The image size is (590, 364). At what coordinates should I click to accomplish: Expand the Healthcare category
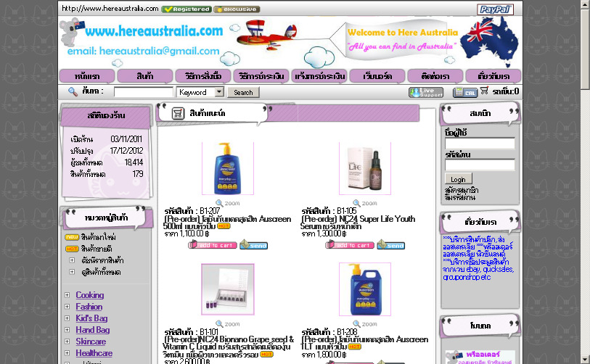[x=67, y=353]
